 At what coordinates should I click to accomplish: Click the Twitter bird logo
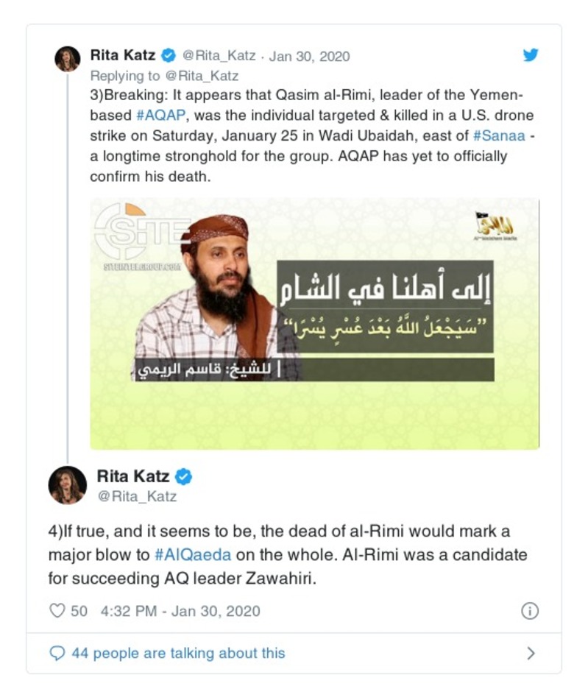(x=530, y=55)
